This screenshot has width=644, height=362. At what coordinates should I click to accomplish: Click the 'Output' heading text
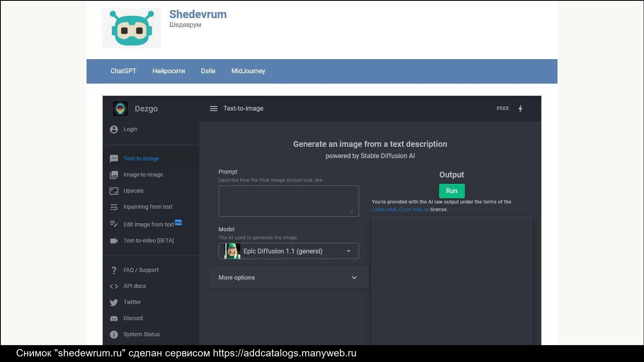pyautogui.click(x=452, y=175)
